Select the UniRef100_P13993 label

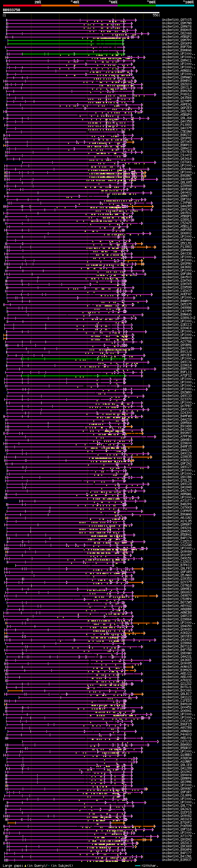tap(177, 125)
